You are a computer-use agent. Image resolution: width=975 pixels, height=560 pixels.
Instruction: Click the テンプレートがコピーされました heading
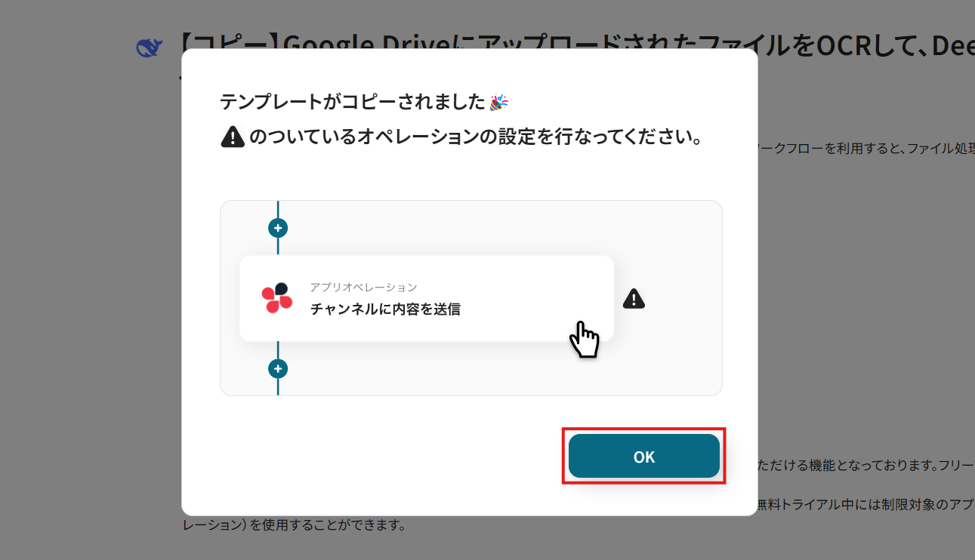tap(352, 102)
